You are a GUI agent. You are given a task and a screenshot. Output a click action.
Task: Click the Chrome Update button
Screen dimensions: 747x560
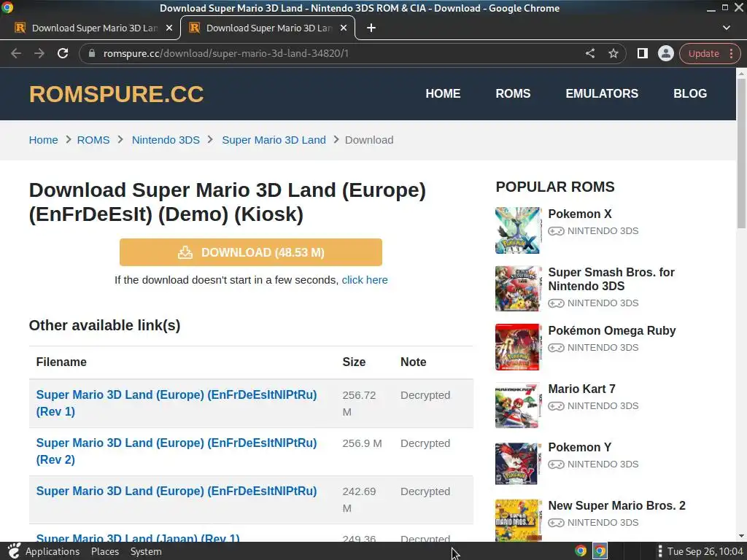coord(704,53)
